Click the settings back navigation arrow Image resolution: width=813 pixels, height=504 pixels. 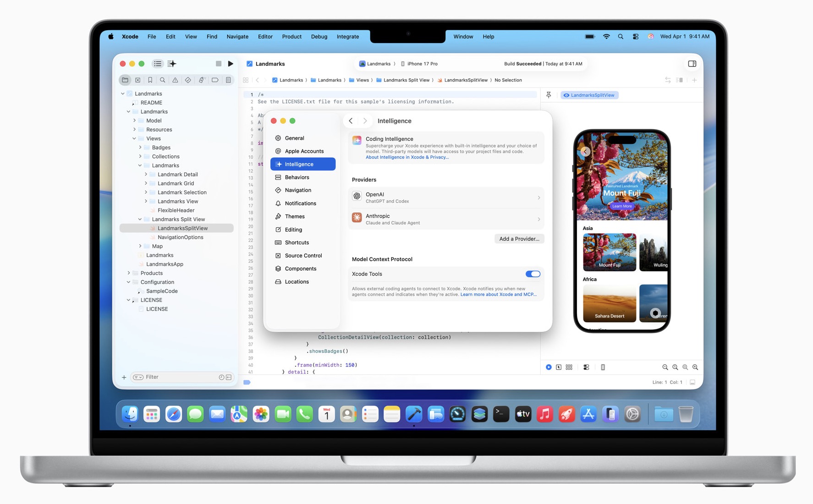[351, 121]
